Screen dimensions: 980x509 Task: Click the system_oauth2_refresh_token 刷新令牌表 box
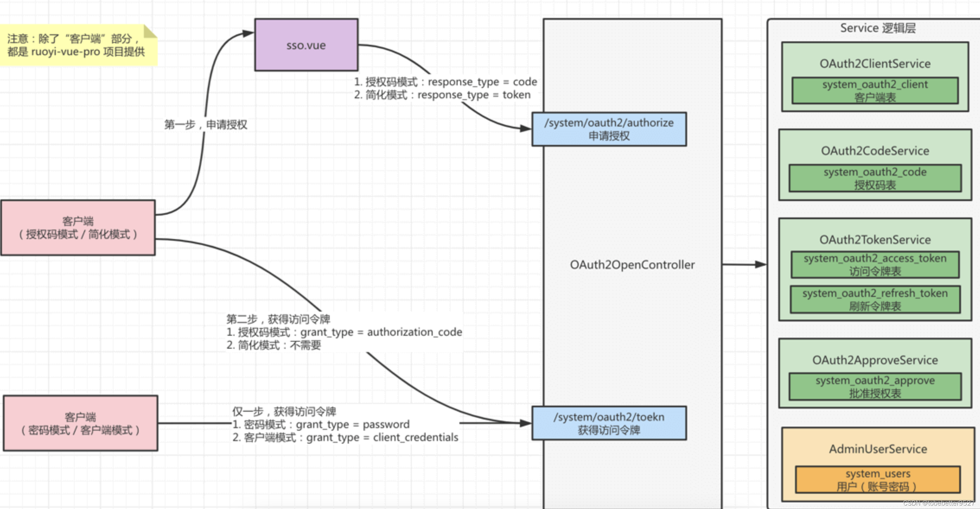(x=875, y=299)
